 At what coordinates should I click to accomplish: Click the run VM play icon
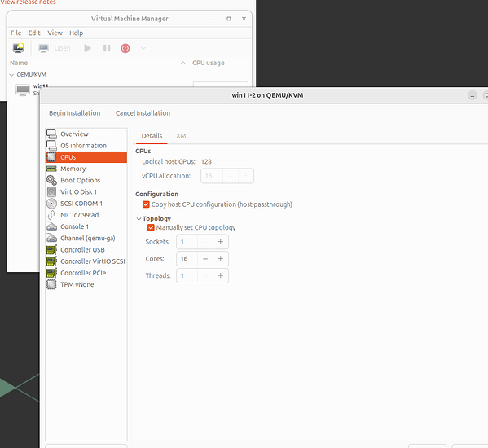88,48
